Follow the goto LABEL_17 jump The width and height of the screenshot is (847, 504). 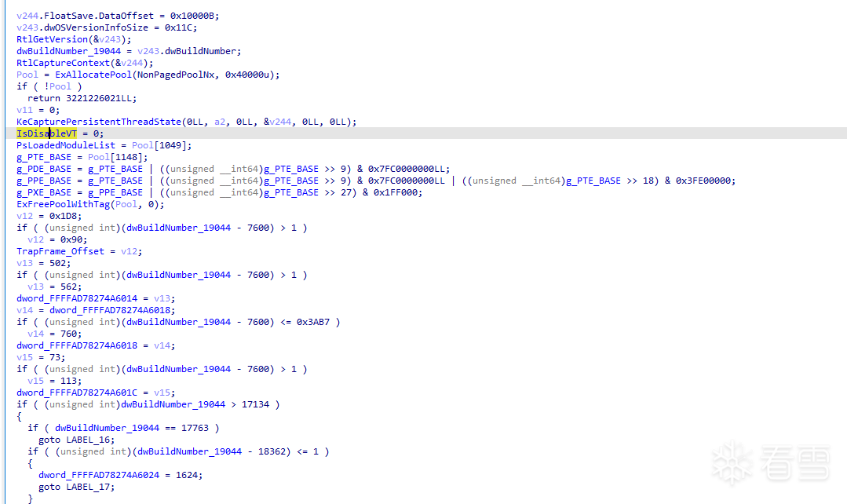click(76, 487)
